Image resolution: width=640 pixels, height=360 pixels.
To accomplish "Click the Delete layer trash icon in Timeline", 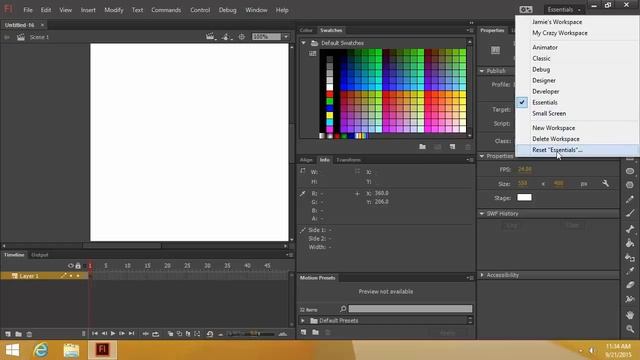I will coord(29,334).
